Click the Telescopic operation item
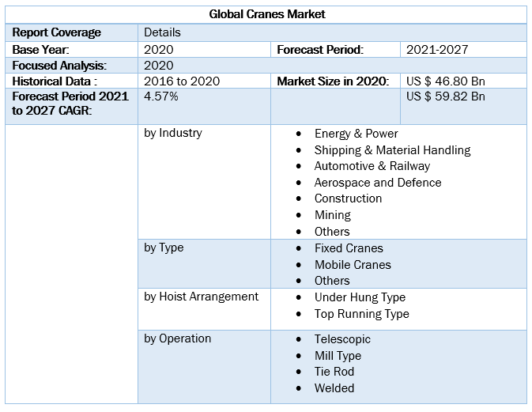Image resolution: width=532 pixels, height=412 pixels. (x=342, y=338)
